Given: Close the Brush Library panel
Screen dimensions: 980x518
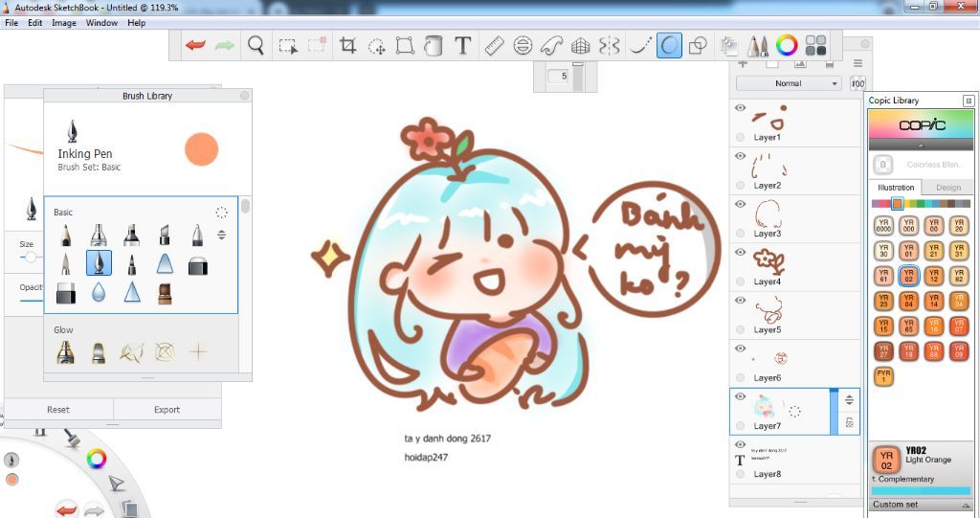Looking at the screenshot, I should [244, 95].
